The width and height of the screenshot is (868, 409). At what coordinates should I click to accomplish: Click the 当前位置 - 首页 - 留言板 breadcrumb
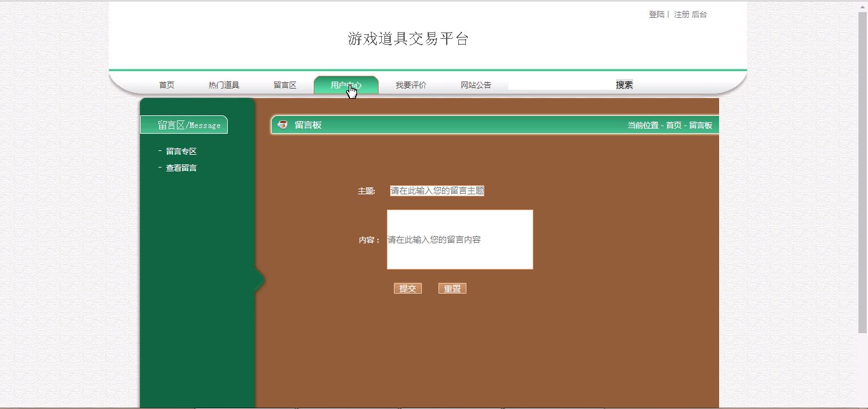(670, 126)
